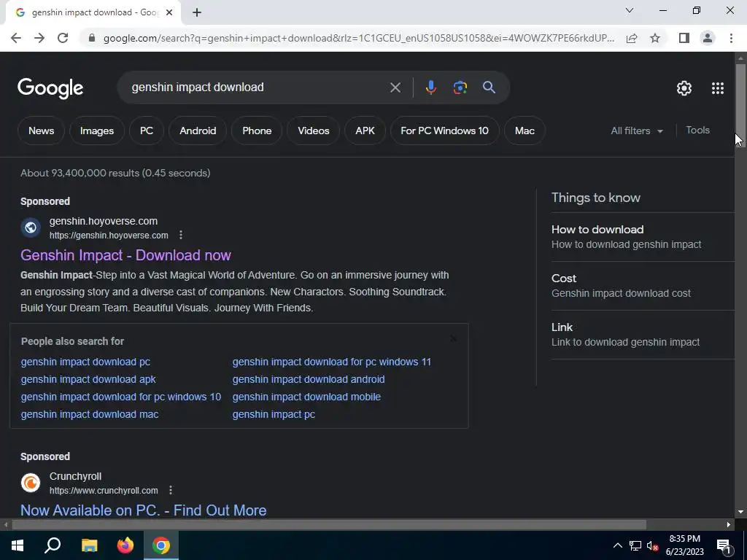This screenshot has height=560, width=747.
Task: Open Link in Things to know
Action: (643, 335)
